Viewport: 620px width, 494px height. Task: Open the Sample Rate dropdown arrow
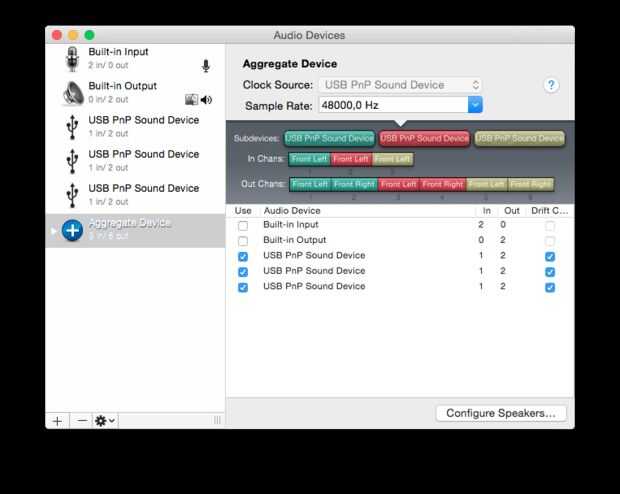pyautogui.click(x=475, y=105)
